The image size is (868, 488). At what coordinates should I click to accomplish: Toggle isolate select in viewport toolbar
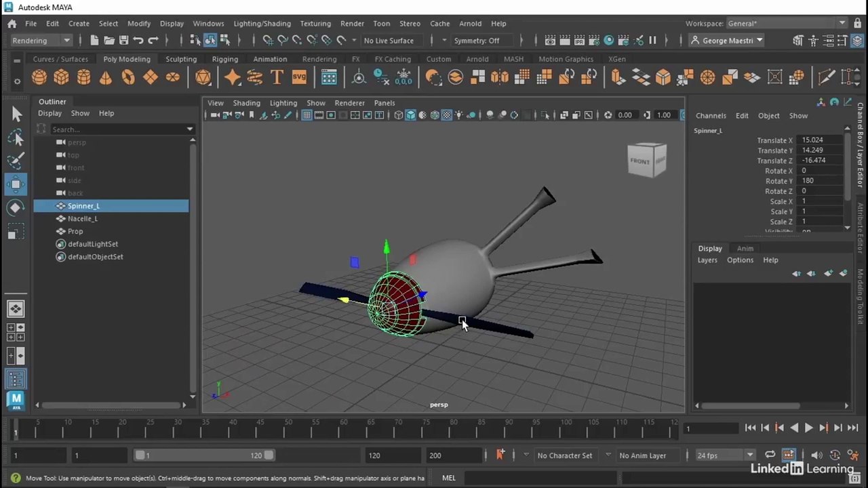tap(547, 115)
